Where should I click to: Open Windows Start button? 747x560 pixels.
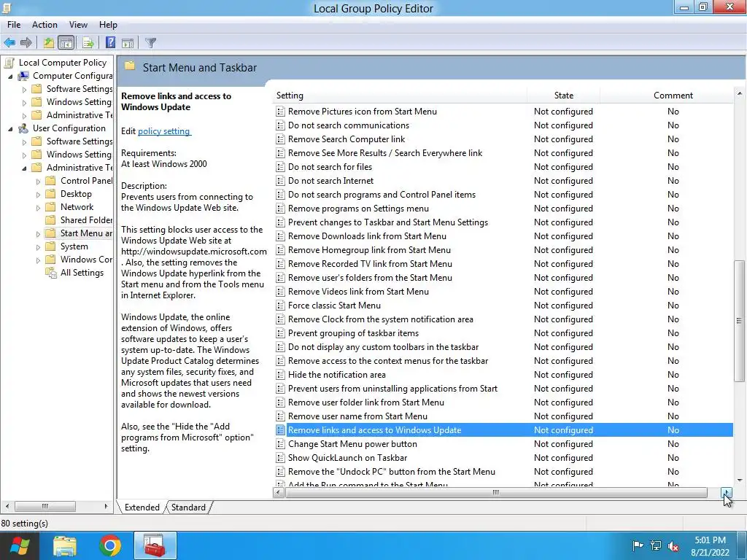click(19, 545)
